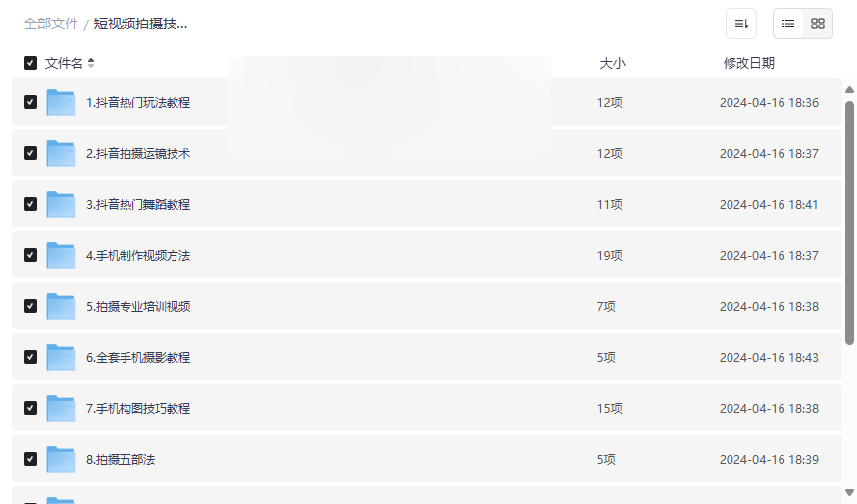The height and width of the screenshot is (504, 857).
Task: Click the 修改日期 column header
Action: tap(748, 63)
